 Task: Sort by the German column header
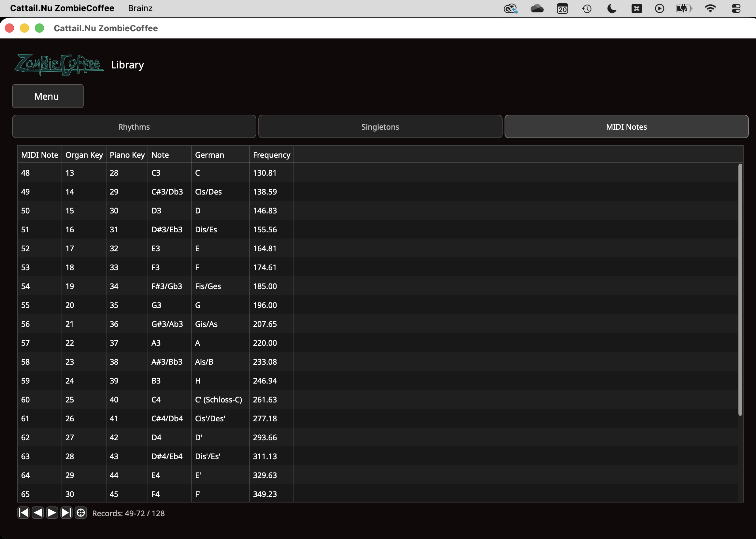pos(220,155)
